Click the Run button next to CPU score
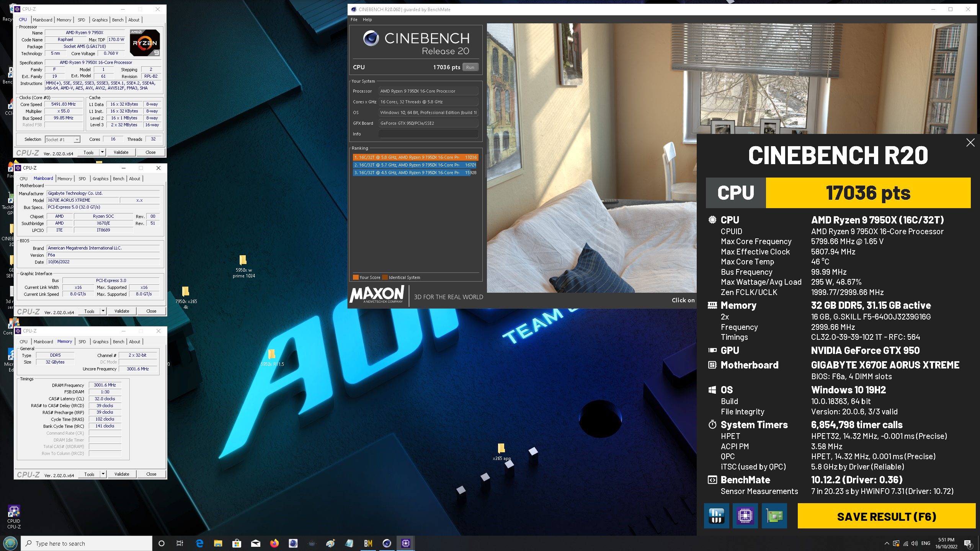The height and width of the screenshot is (551, 980). point(470,67)
